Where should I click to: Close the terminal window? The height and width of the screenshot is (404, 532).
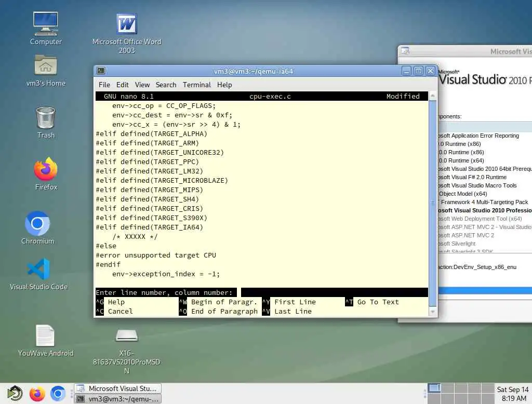click(430, 71)
